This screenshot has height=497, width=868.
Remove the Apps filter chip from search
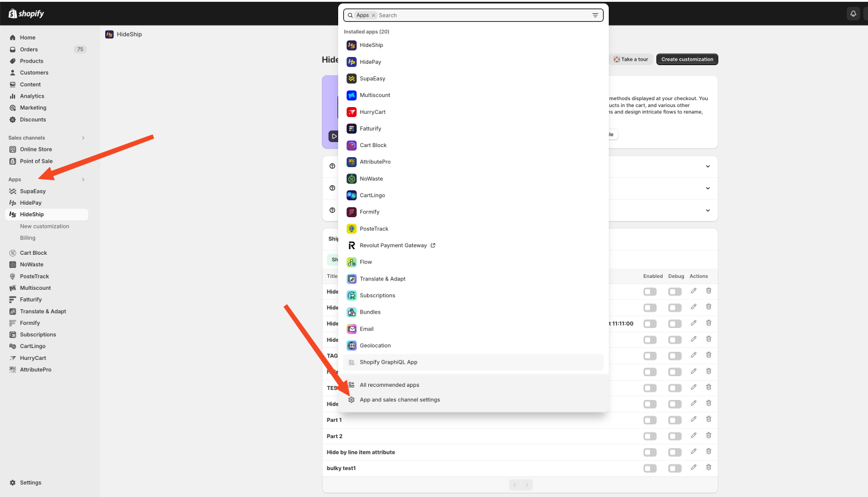click(374, 15)
